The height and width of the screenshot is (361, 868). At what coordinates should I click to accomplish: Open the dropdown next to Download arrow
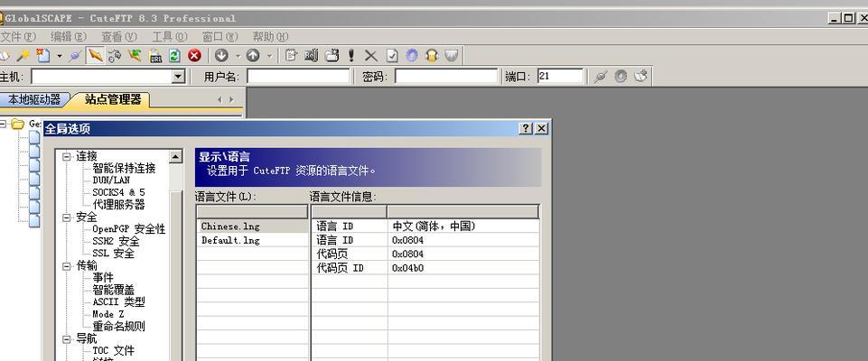(238, 56)
